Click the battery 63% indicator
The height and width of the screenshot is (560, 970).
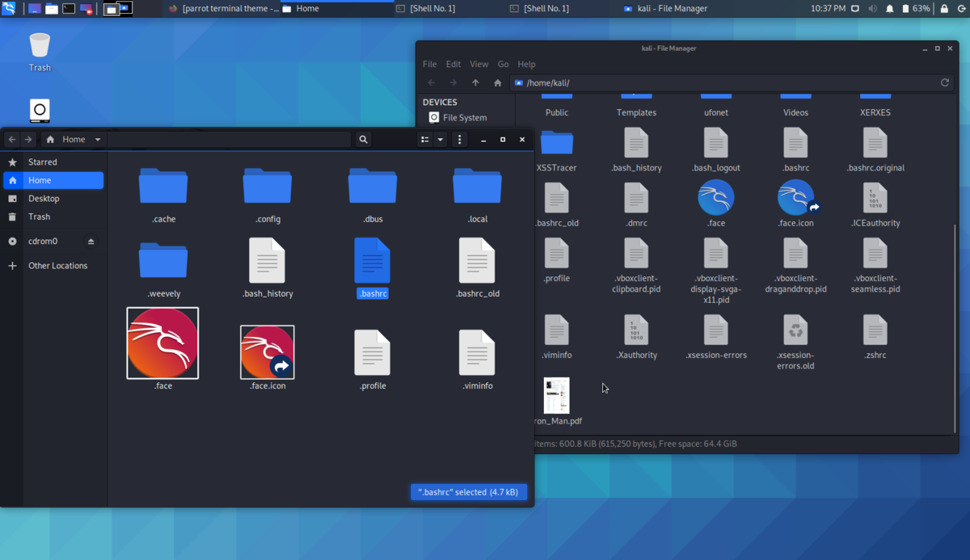coord(915,9)
